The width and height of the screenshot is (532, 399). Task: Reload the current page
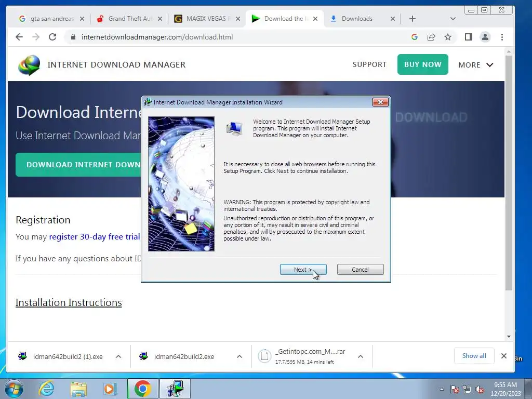pos(52,37)
